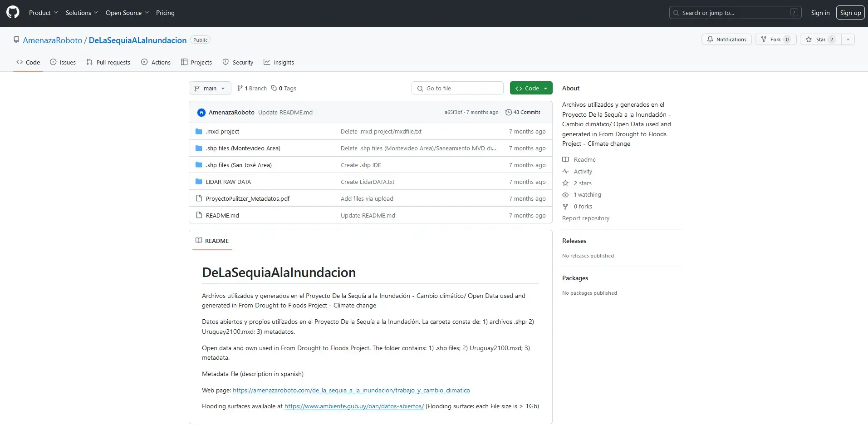Go to Pricing page
The width and height of the screenshot is (868, 426).
click(165, 13)
